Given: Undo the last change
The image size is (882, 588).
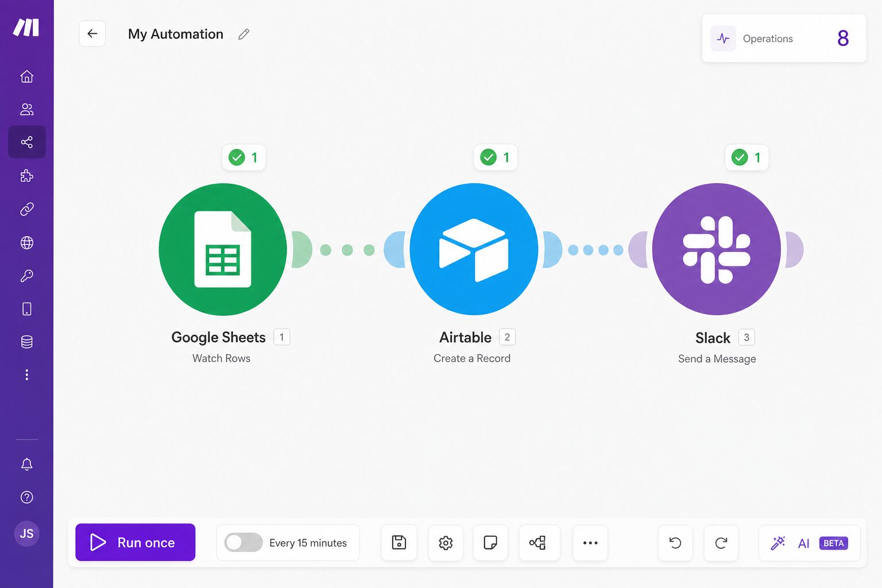Looking at the screenshot, I should click(675, 542).
